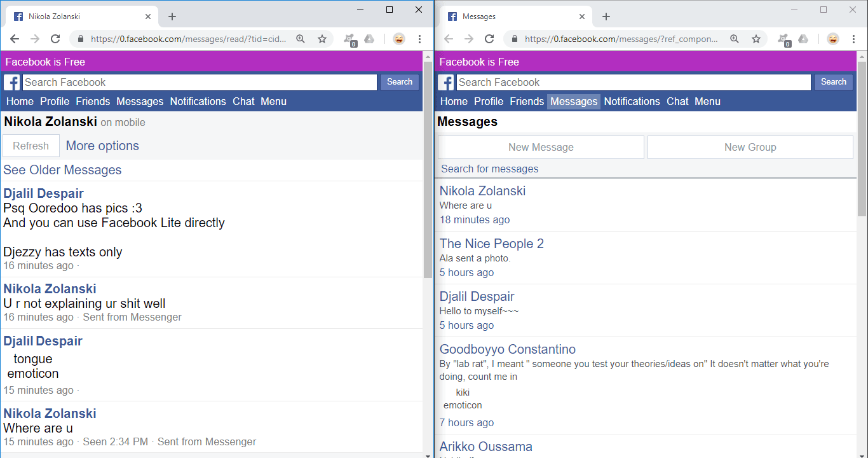This screenshot has height=458, width=868.
Task: Close the Nikola Zolanski tab
Action: coord(149,17)
